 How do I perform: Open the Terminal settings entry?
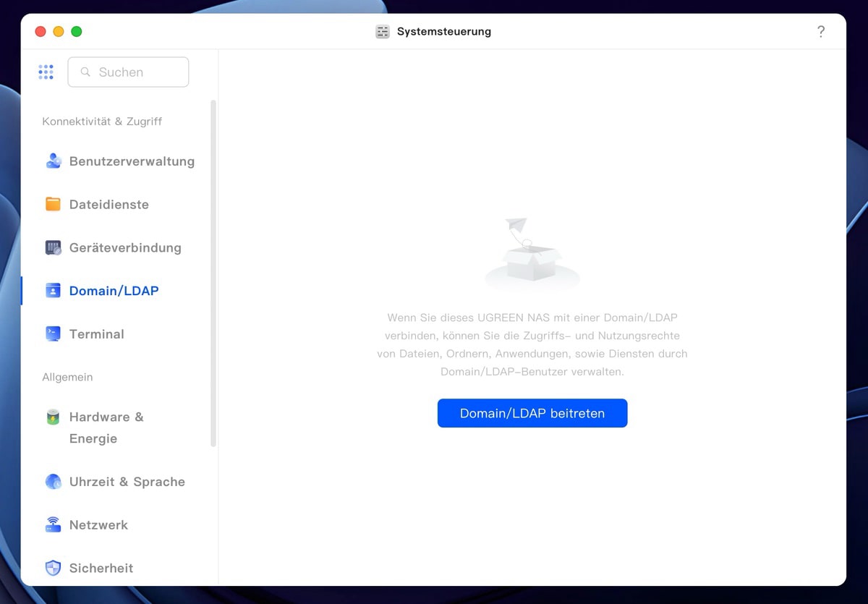[96, 333]
